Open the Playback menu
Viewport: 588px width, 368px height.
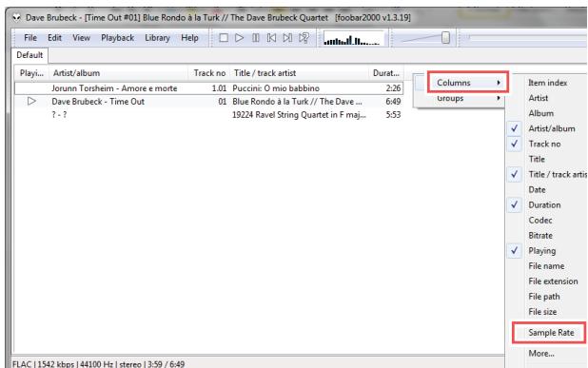click(117, 38)
